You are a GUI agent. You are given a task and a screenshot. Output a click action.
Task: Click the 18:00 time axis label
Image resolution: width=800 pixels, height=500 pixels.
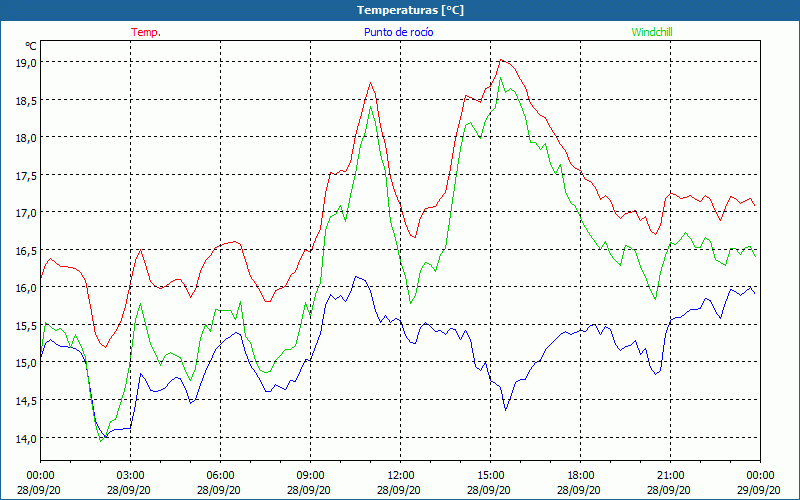[x=581, y=476]
